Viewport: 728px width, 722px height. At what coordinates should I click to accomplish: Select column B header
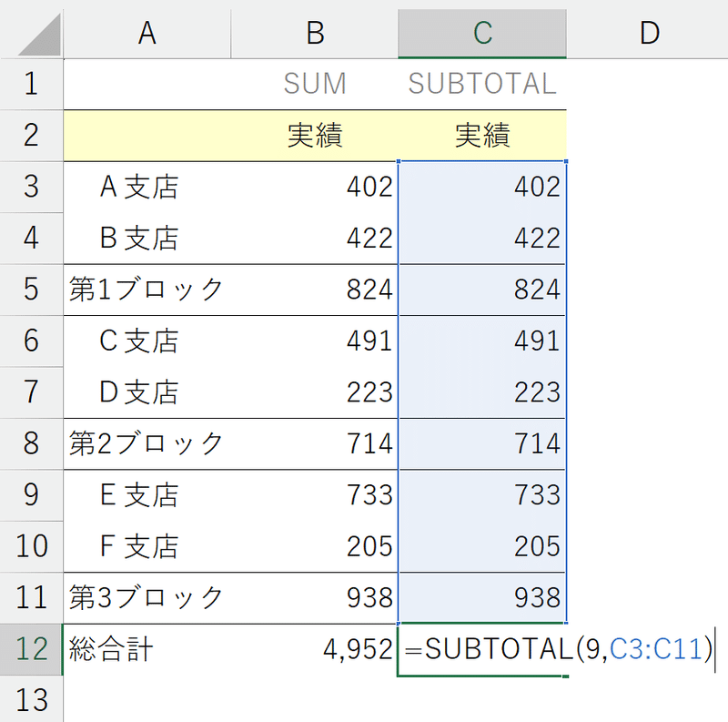[315, 34]
